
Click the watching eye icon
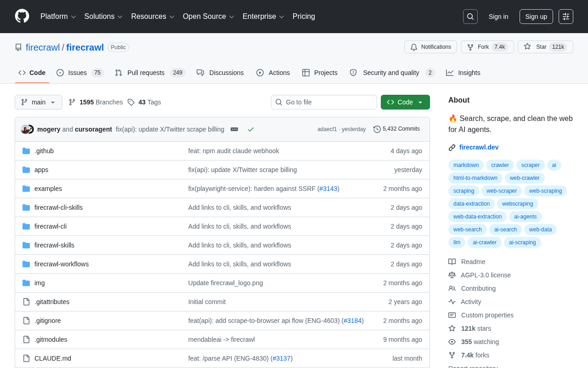(x=452, y=342)
